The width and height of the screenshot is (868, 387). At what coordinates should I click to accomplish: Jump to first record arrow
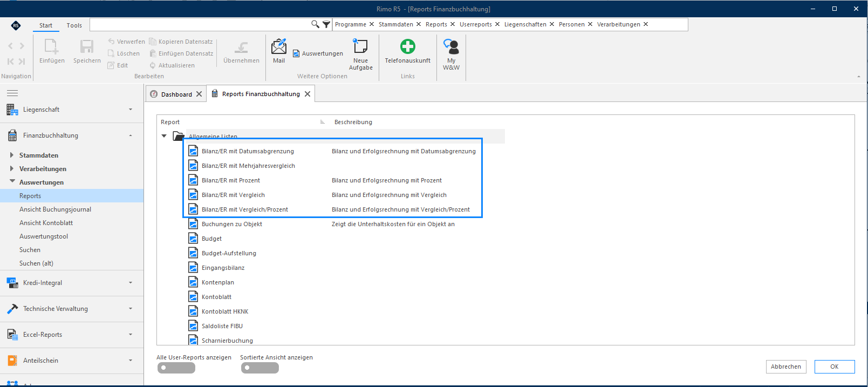10,62
